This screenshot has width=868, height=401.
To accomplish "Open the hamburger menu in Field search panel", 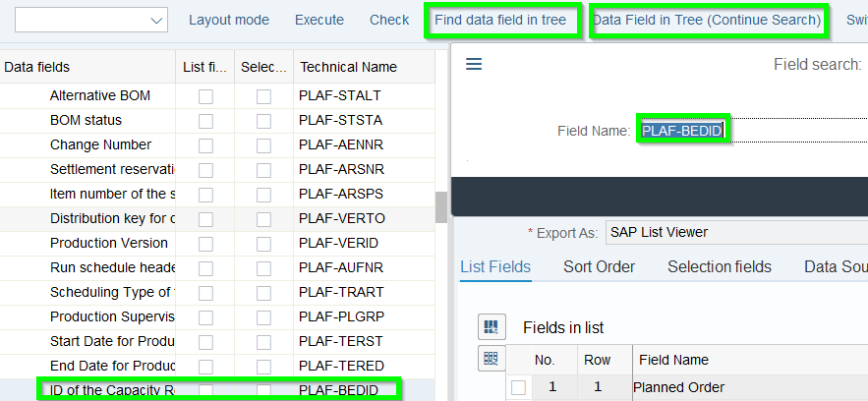I will [x=474, y=65].
